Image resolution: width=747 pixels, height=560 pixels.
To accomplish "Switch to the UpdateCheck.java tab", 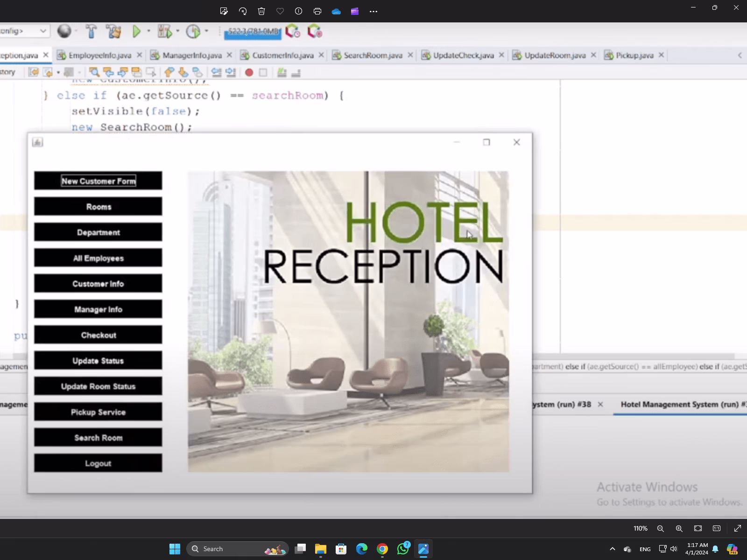I will (464, 55).
